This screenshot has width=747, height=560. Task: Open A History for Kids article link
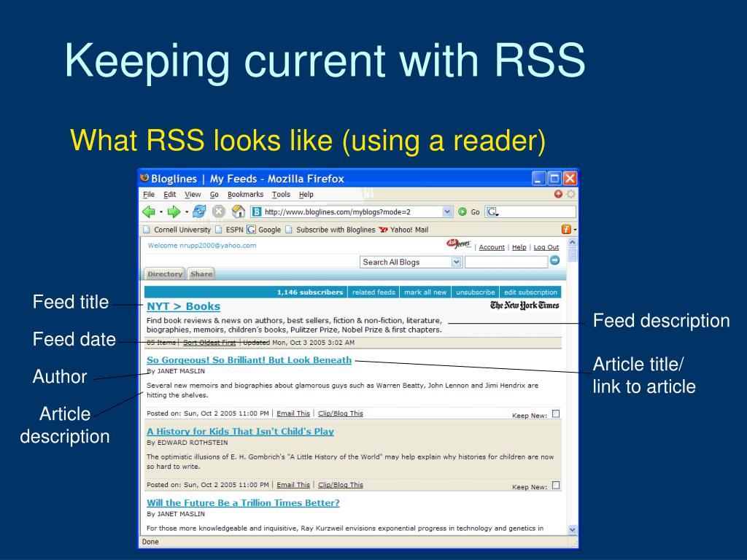click(240, 432)
